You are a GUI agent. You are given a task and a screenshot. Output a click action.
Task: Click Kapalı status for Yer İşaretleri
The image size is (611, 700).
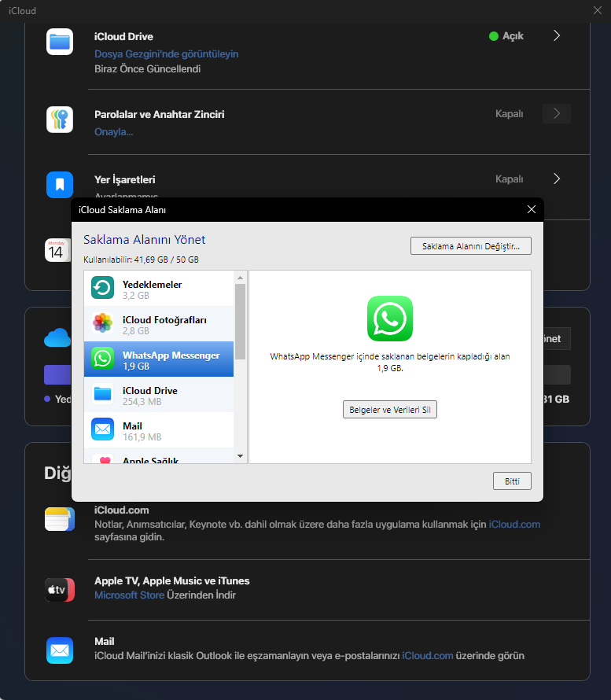tap(510, 179)
